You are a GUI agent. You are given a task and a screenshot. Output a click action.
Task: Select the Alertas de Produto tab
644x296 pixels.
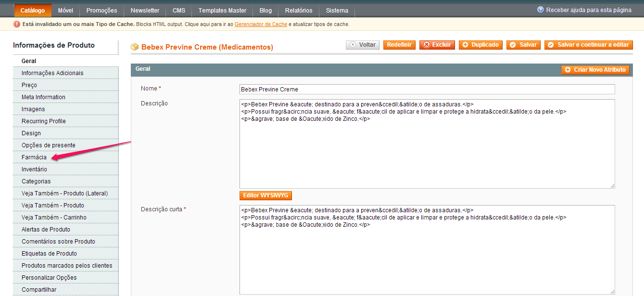65,230
